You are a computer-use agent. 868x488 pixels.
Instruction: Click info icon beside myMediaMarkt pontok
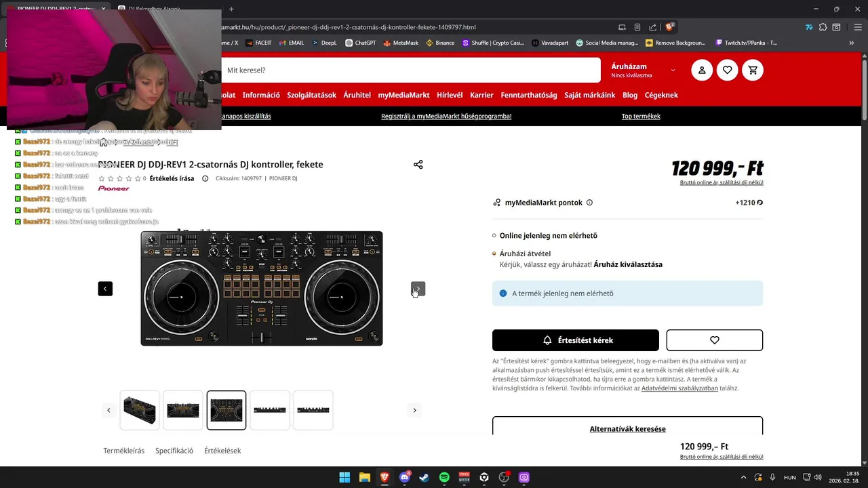pyautogui.click(x=589, y=203)
